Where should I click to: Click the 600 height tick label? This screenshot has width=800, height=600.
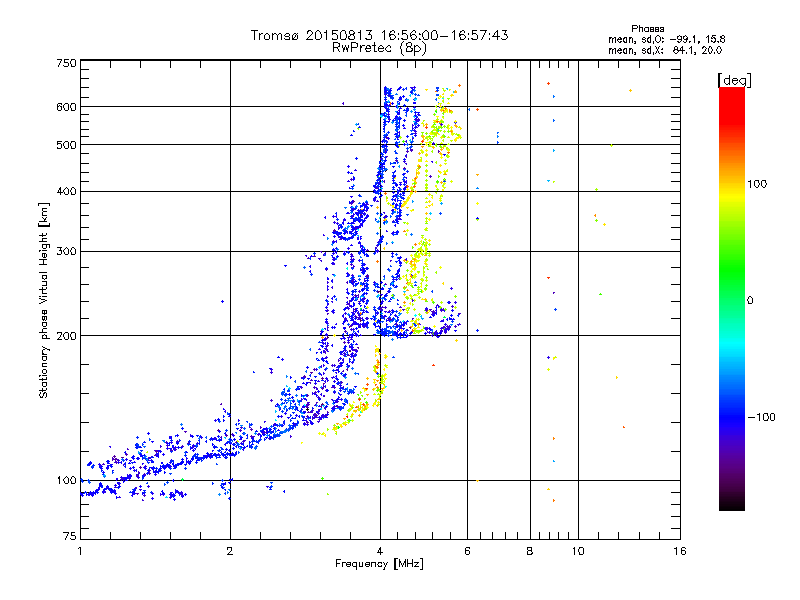(x=66, y=107)
